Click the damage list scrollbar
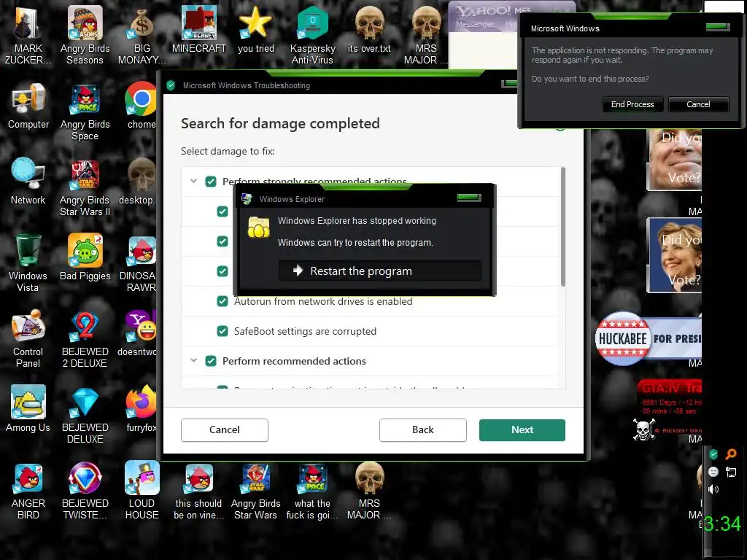The image size is (747, 560). [562, 227]
